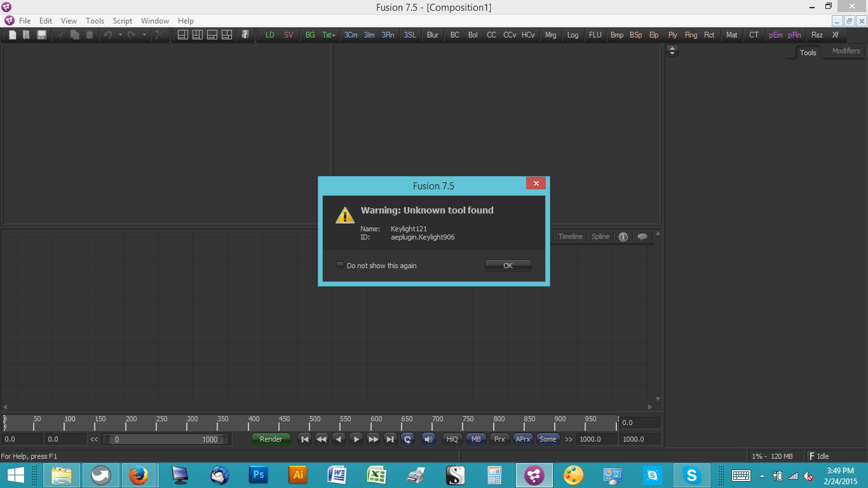Open Photoshop from the Windows taskbar
Viewport: 868px width, 488px height.
[x=259, y=475]
